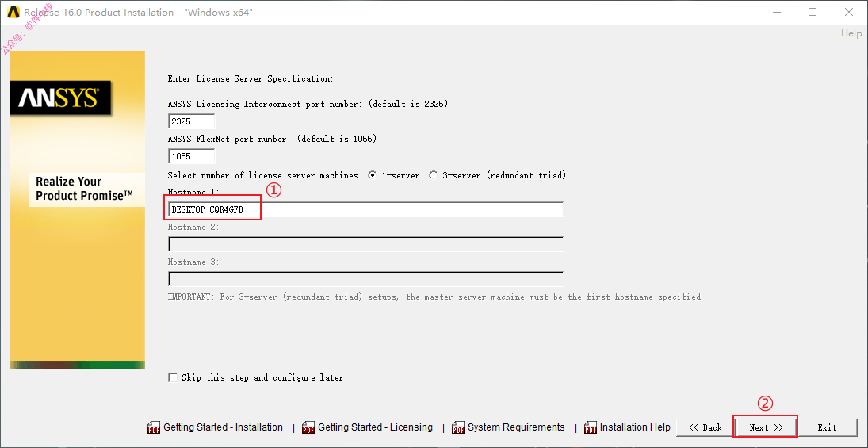Open Installation Help document link
Viewport: 868px width, 448px height.
[635, 427]
